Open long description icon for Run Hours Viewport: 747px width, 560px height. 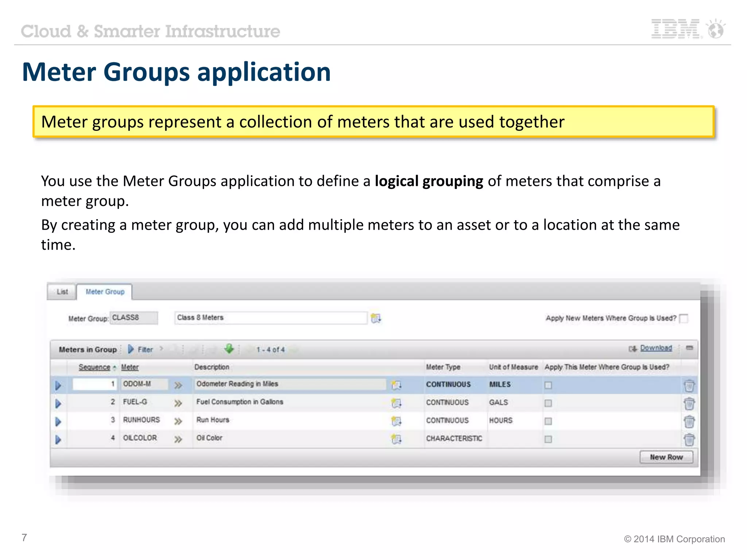tap(396, 421)
